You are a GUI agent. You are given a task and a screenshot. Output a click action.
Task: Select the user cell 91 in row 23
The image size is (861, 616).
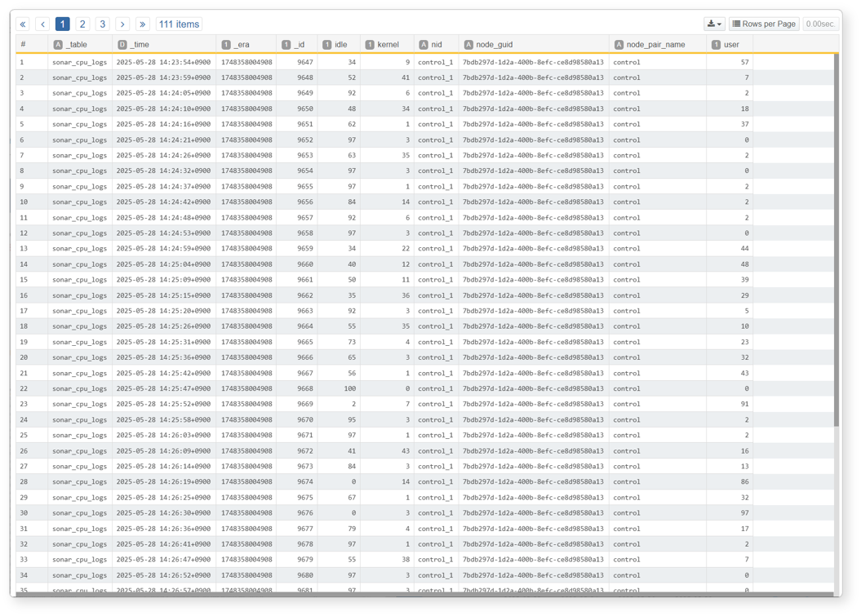pos(730,404)
